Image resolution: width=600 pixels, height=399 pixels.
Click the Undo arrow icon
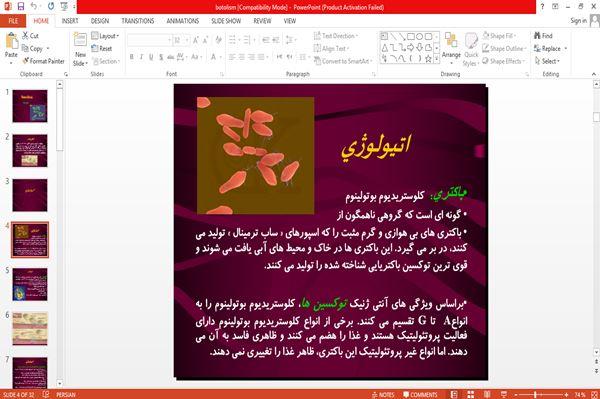[34, 6]
